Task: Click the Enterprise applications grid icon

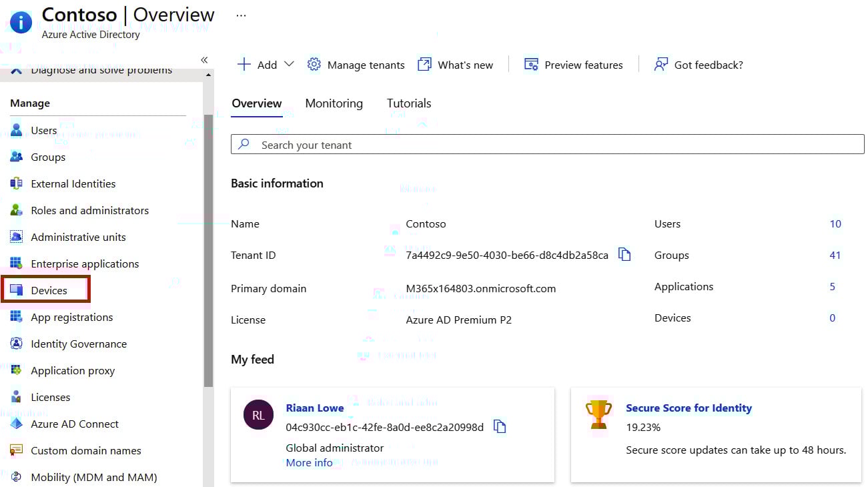Action: [x=17, y=264]
